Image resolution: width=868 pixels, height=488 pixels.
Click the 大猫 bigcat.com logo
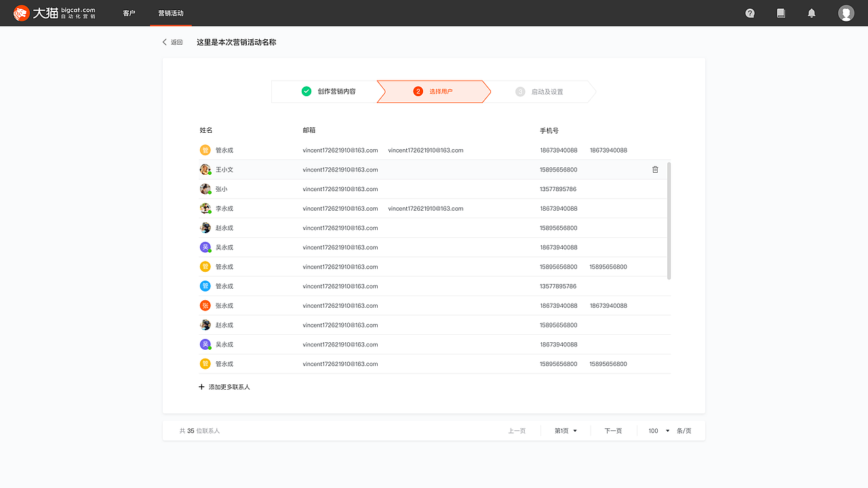click(55, 13)
